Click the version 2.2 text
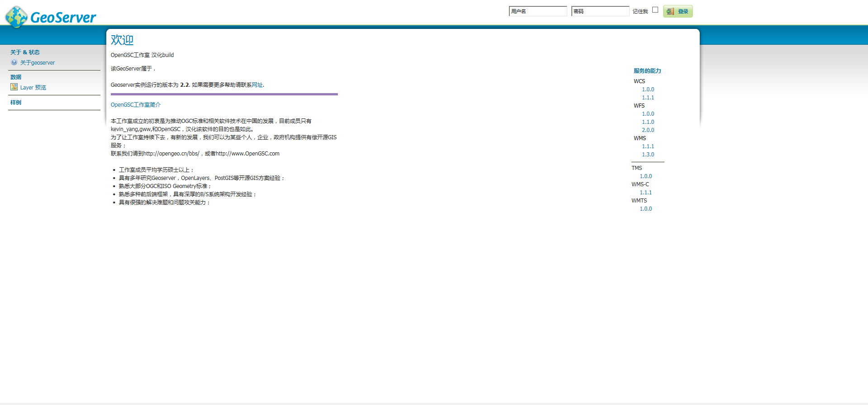Image resolution: width=868 pixels, height=405 pixels. 185,85
